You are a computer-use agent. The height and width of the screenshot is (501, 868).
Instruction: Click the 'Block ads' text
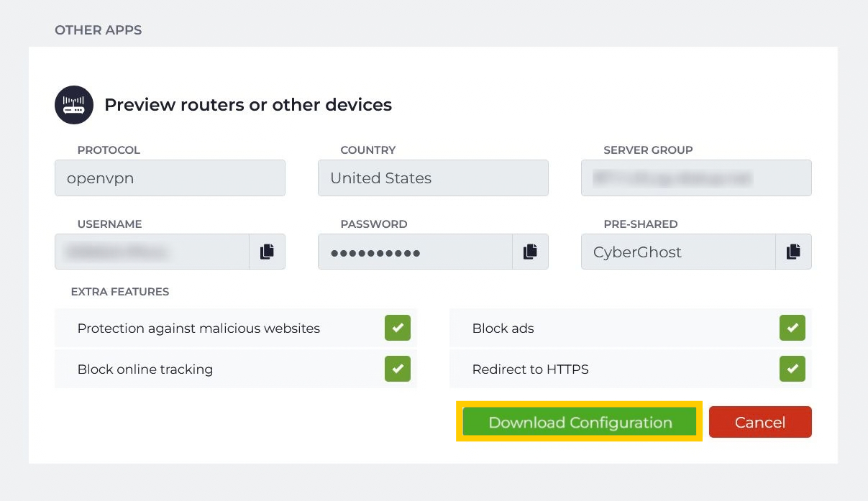[503, 328]
